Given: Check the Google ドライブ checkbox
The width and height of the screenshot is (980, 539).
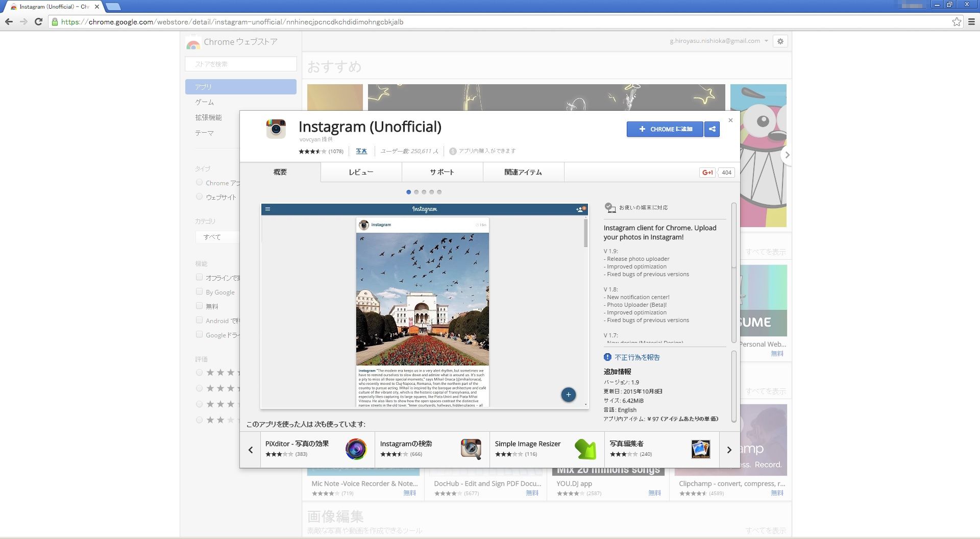Looking at the screenshot, I should (x=199, y=334).
